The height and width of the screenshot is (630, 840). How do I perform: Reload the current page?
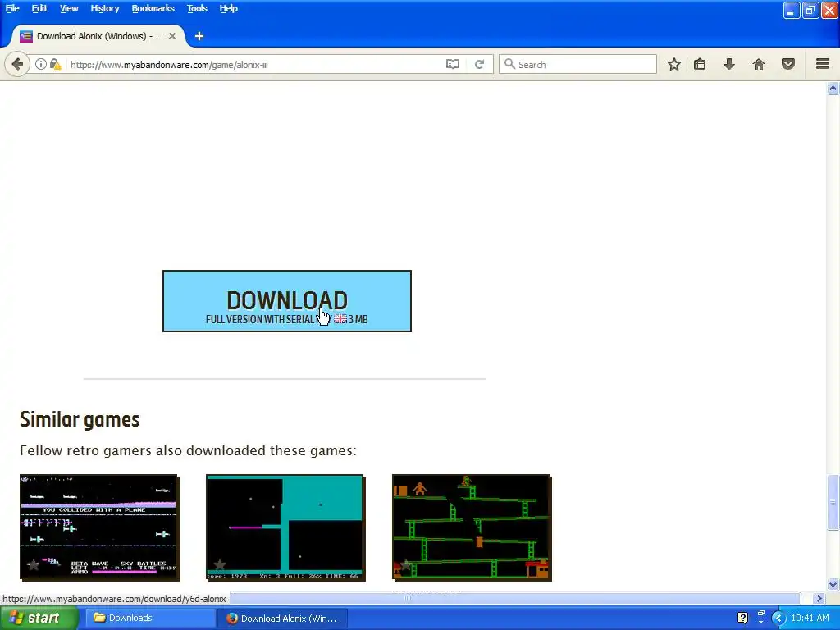click(x=479, y=64)
